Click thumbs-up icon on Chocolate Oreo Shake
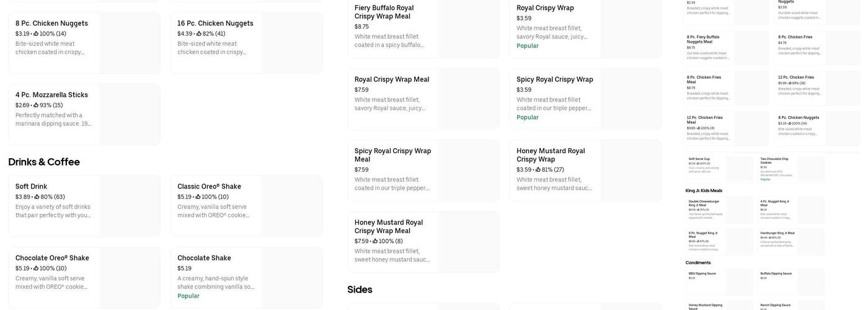The image size is (868, 310). point(36,268)
